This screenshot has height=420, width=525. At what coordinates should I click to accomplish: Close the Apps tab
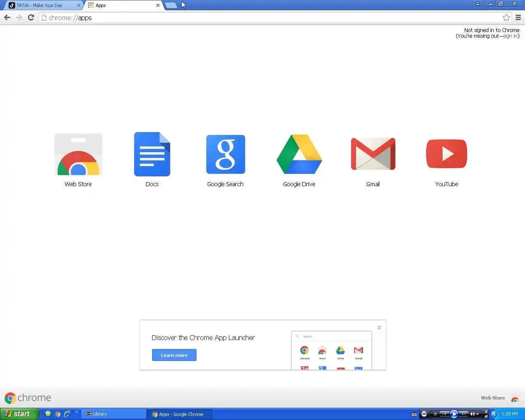[158, 5]
